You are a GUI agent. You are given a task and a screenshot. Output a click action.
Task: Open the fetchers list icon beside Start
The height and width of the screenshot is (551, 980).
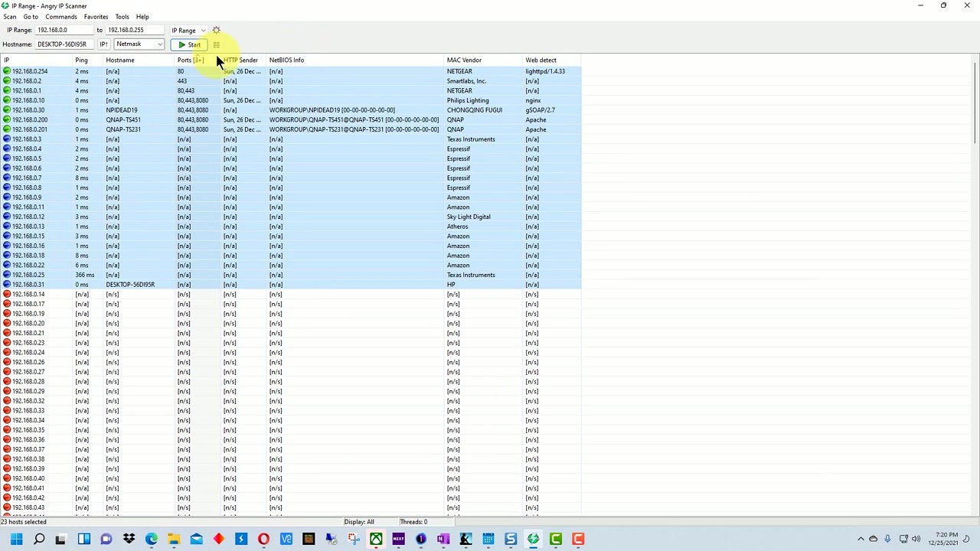(x=216, y=44)
